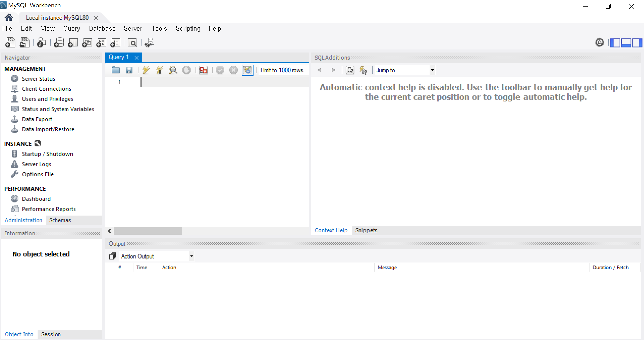This screenshot has width=644, height=340.
Task: Create a new function icon
Action: point(115,42)
